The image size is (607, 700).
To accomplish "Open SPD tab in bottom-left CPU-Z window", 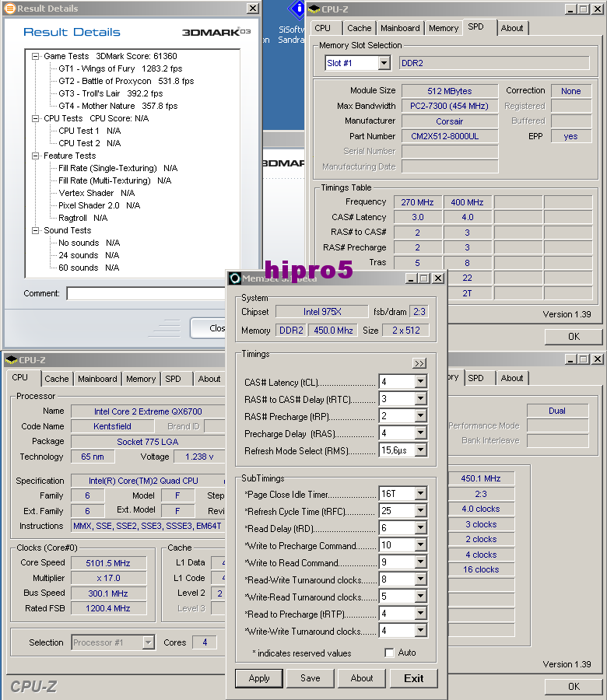I will [174, 379].
